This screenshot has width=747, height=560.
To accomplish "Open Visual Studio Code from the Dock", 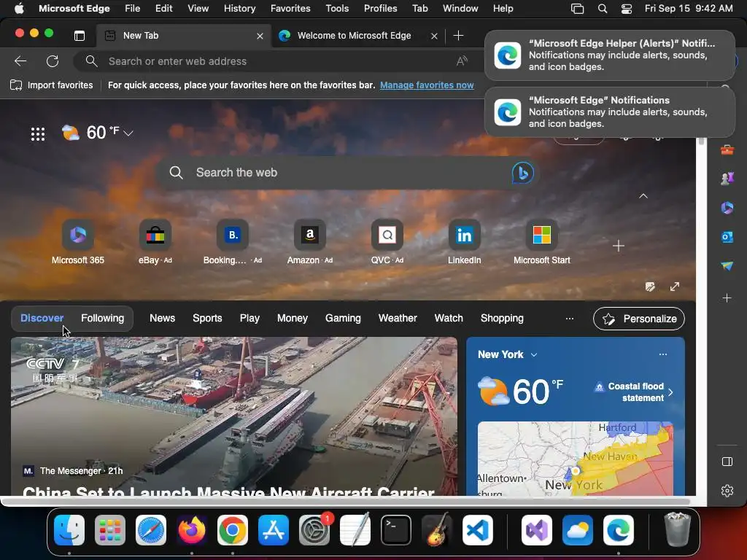I will pyautogui.click(x=477, y=529).
